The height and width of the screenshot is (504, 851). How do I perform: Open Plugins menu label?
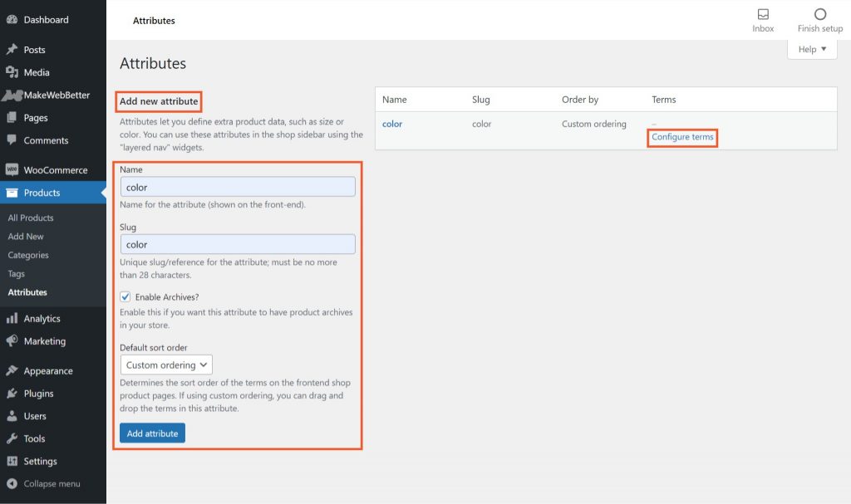38,394
